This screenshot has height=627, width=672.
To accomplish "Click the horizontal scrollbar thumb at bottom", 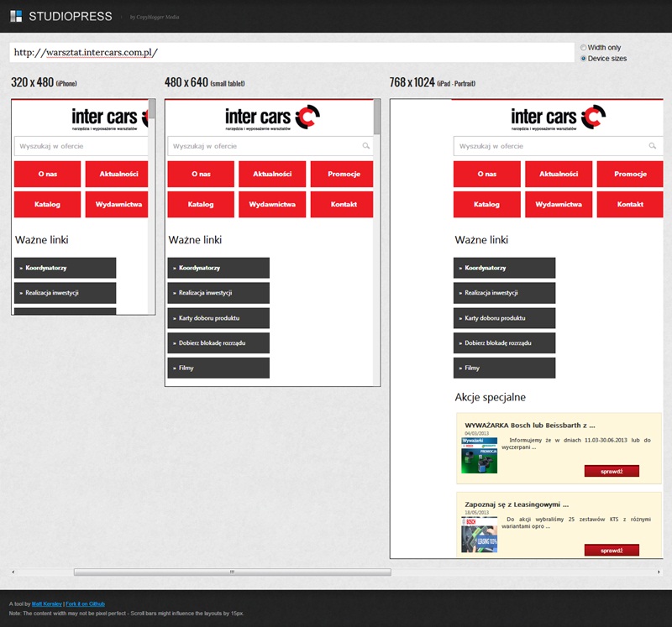I will (232, 572).
